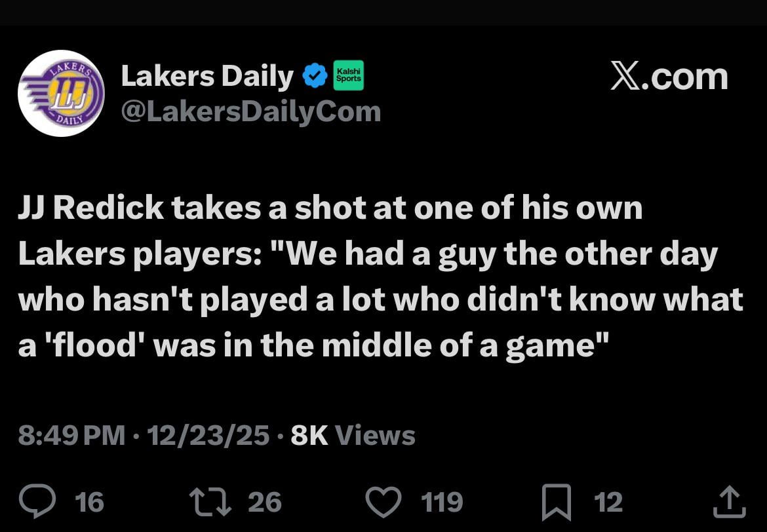Click the Lakers Daily profile avatar
The width and height of the screenshot is (767, 532).
click(61, 94)
